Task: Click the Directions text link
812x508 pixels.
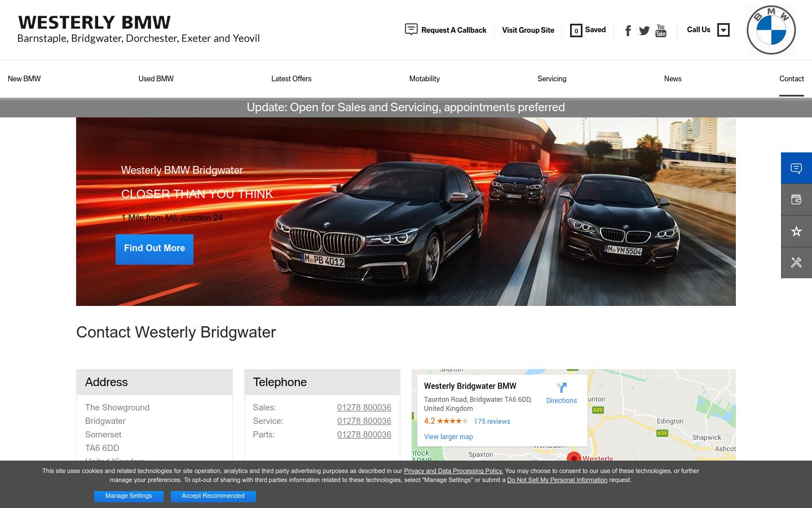Action: (562, 401)
